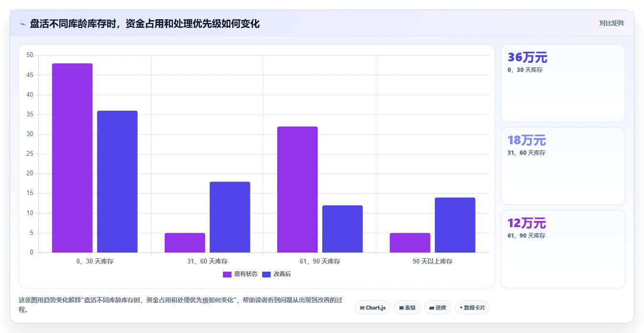644x333 pixels.
Task: Select the 数据卡片 chip
Action: point(472,308)
